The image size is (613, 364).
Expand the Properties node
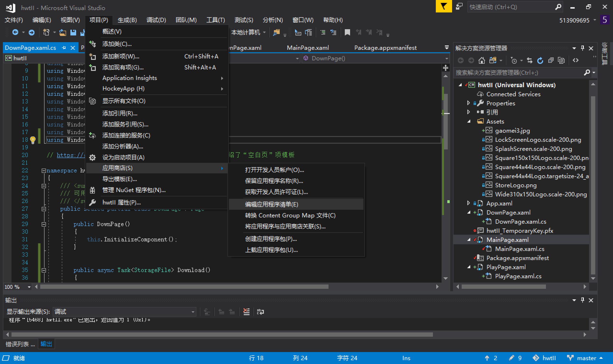(469, 103)
